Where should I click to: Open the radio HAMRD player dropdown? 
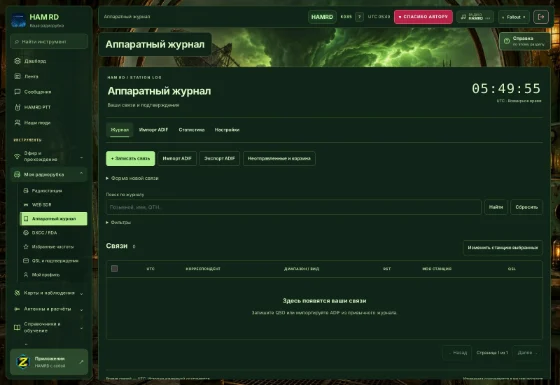[x=475, y=17]
